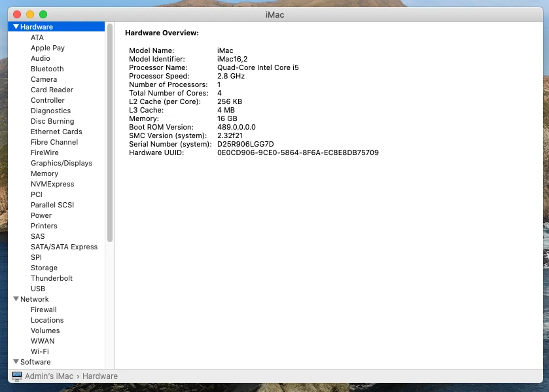The height and width of the screenshot is (392, 549).
Task: Collapse the Hardware section
Action: pos(16,26)
